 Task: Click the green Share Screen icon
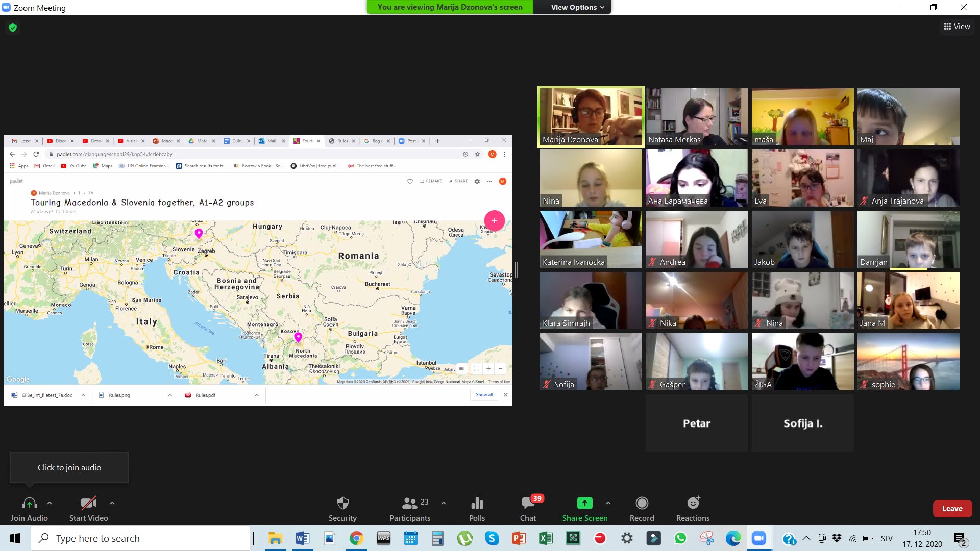(x=584, y=504)
